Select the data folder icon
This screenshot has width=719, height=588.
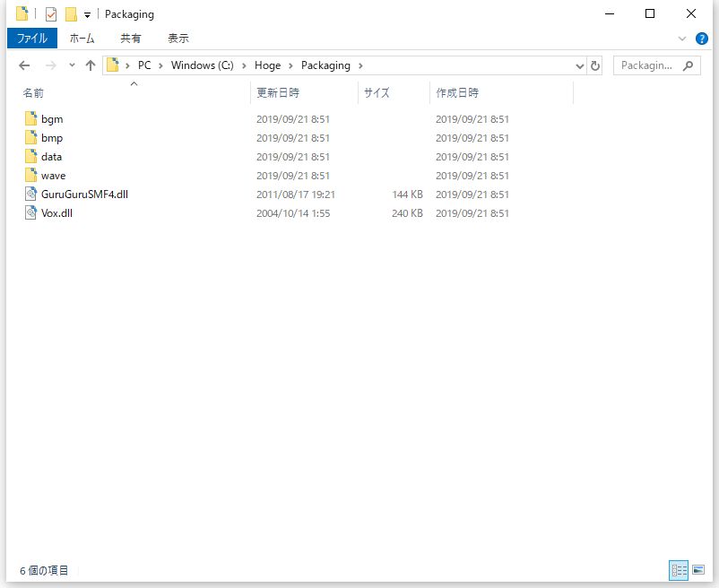[30, 156]
